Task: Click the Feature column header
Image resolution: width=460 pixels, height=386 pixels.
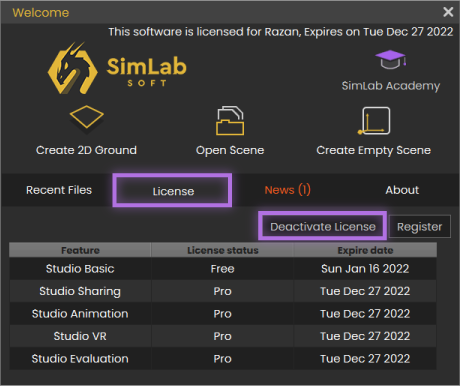Action: [x=80, y=250]
